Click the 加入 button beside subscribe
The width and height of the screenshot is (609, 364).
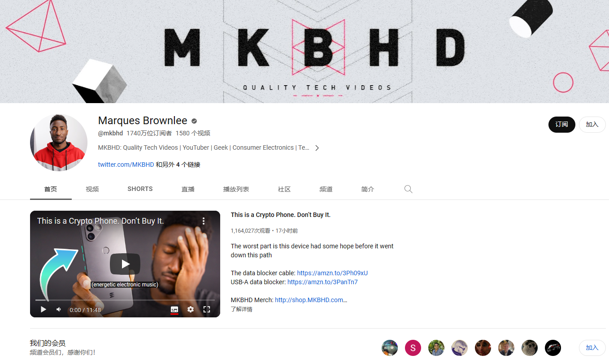pyautogui.click(x=592, y=124)
